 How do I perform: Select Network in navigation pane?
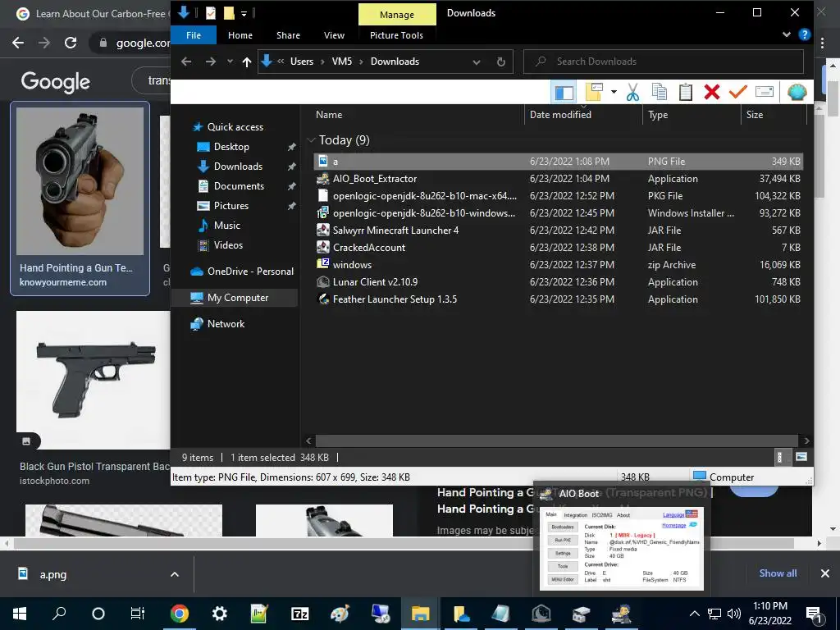click(226, 324)
